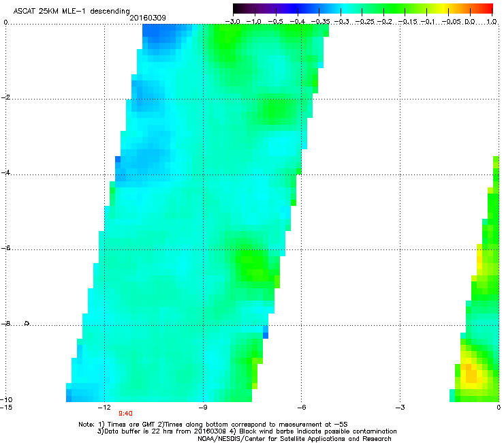The height and width of the screenshot is (443, 504).
Task: Click longitude axis label -15
Action: [x=6, y=408]
